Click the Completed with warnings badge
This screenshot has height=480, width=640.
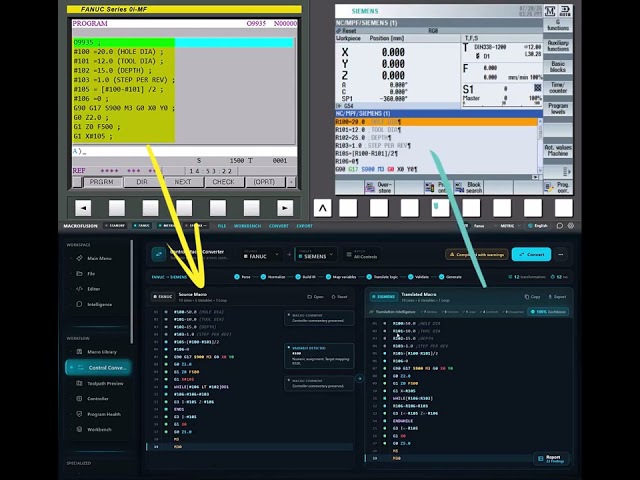click(477, 254)
